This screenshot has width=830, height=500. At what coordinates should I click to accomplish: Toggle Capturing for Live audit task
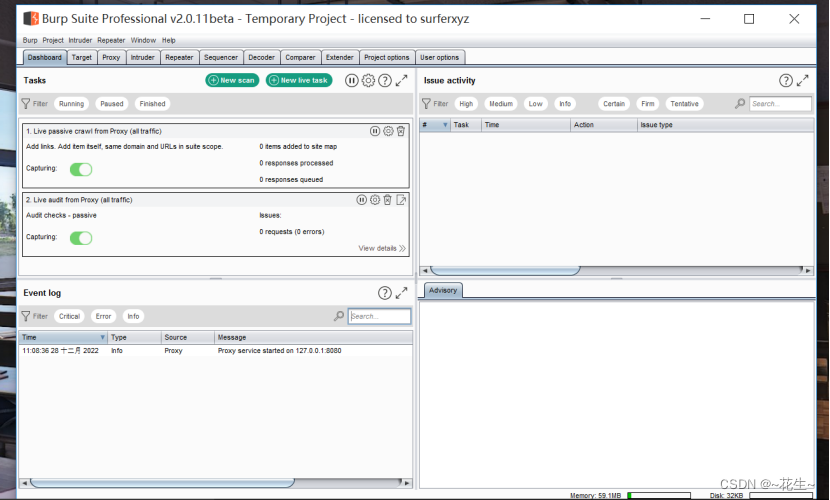pos(81,238)
